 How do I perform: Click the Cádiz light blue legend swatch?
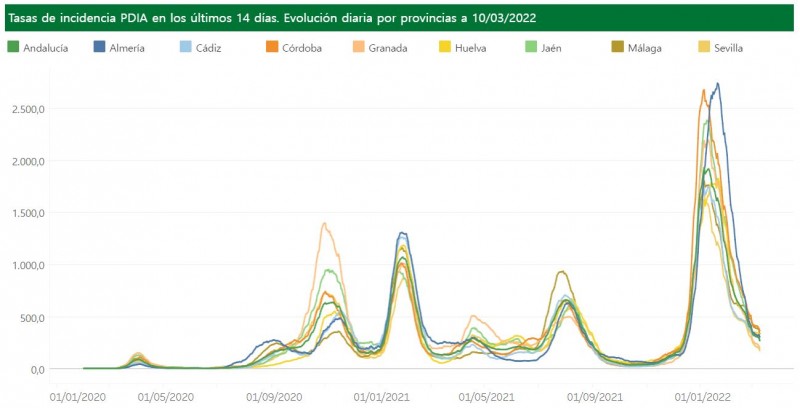point(186,47)
